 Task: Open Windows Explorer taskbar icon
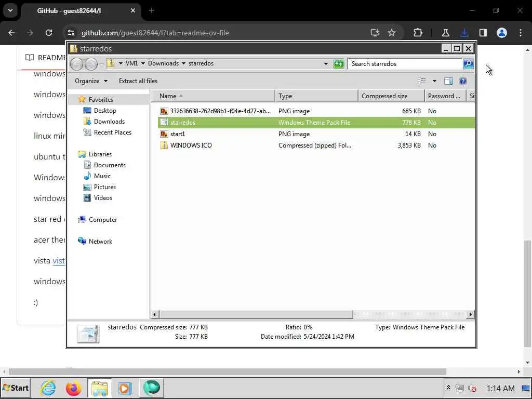click(x=99, y=388)
